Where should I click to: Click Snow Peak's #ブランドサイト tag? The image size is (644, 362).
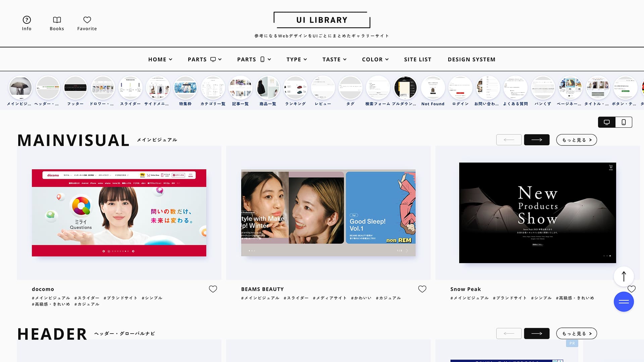click(x=510, y=298)
